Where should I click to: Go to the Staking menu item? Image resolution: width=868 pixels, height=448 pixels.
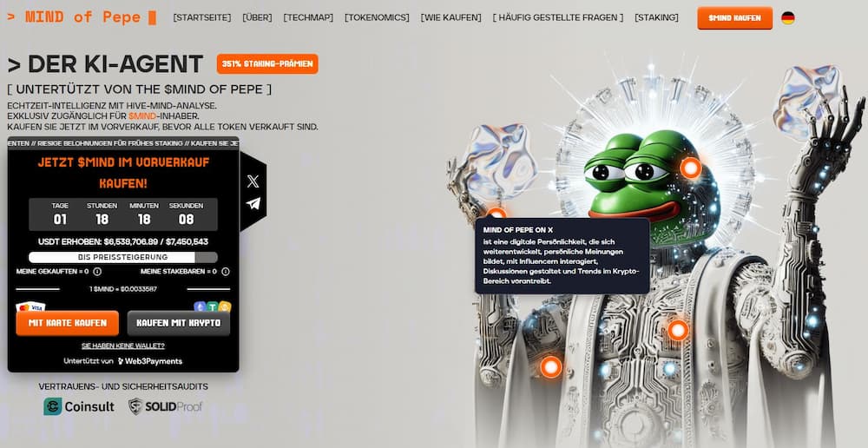coord(656,17)
